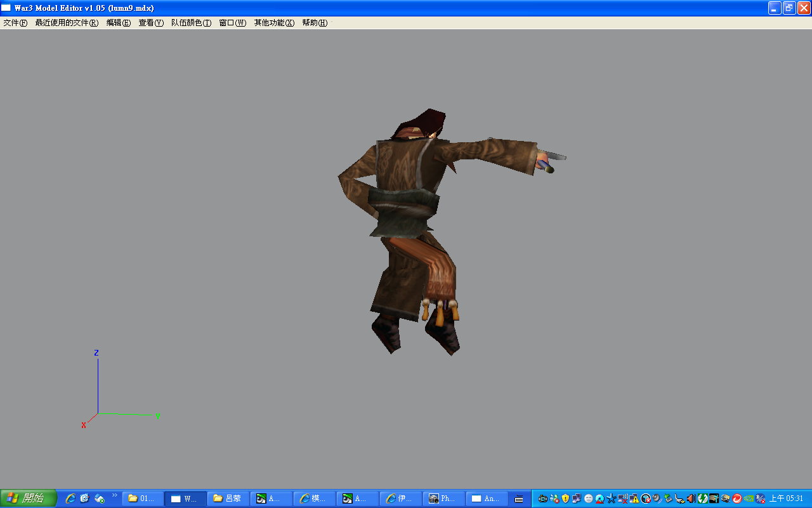Viewport: 812px width, 508px height.
Task: Click the grey smiley face tray icon
Action: pos(588,498)
